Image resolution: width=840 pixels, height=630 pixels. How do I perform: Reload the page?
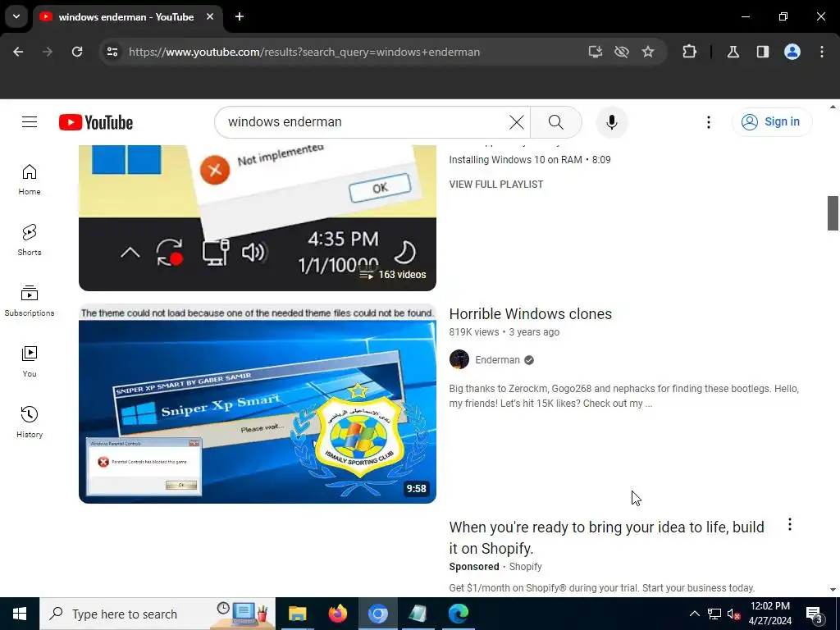pyautogui.click(x=77, y=52)
